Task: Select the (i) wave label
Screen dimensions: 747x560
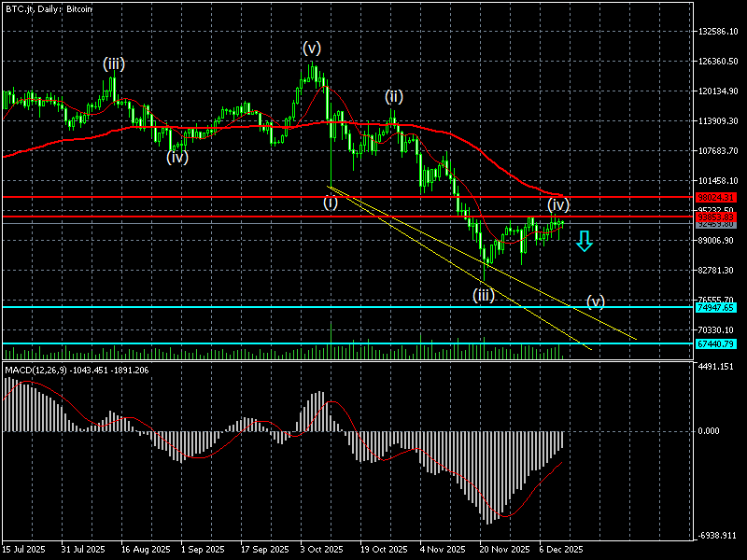Action: point(331,203)
